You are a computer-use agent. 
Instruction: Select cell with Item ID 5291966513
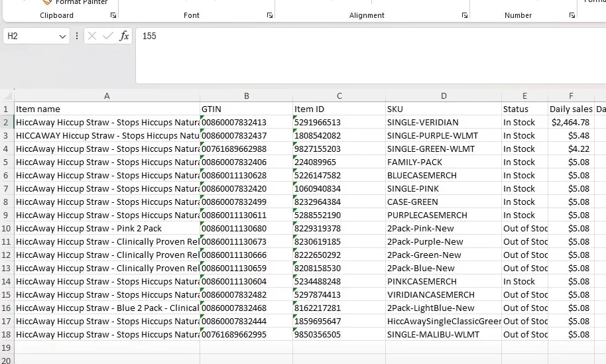(x=339, y=123)
